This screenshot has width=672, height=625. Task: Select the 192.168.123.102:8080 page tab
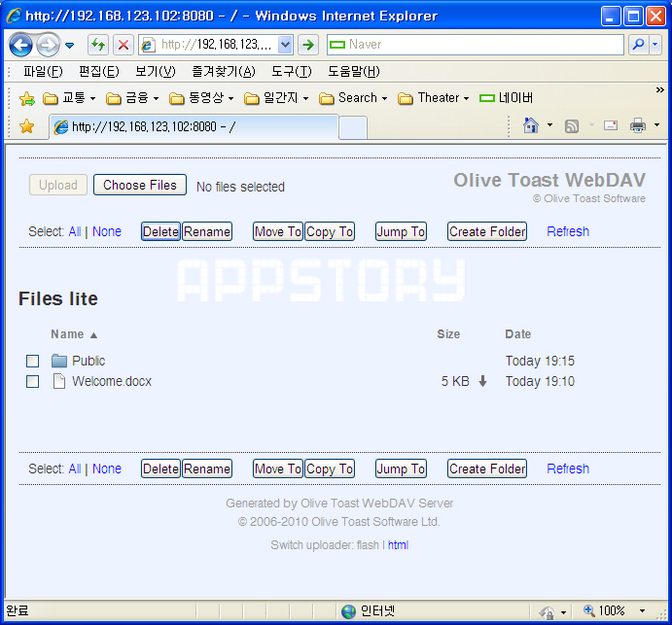(x=194, y=126)
